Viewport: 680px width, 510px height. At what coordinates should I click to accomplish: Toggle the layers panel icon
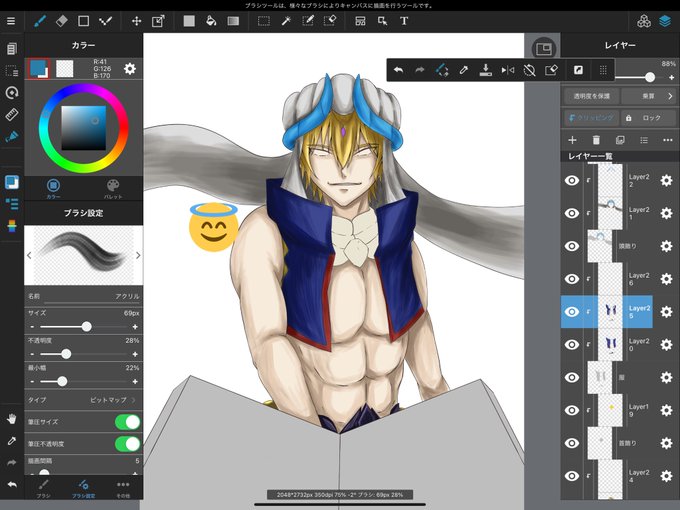point(665,21)
